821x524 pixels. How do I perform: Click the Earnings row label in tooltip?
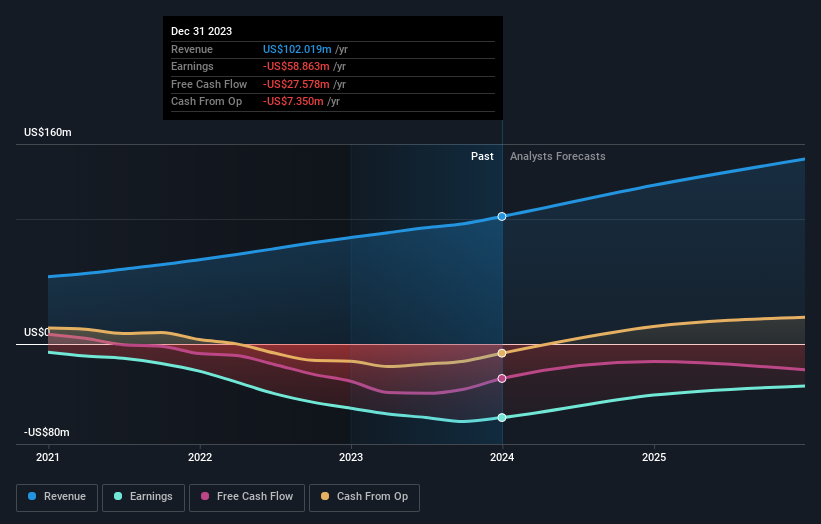pyautogui.click(x=192, y=66)
